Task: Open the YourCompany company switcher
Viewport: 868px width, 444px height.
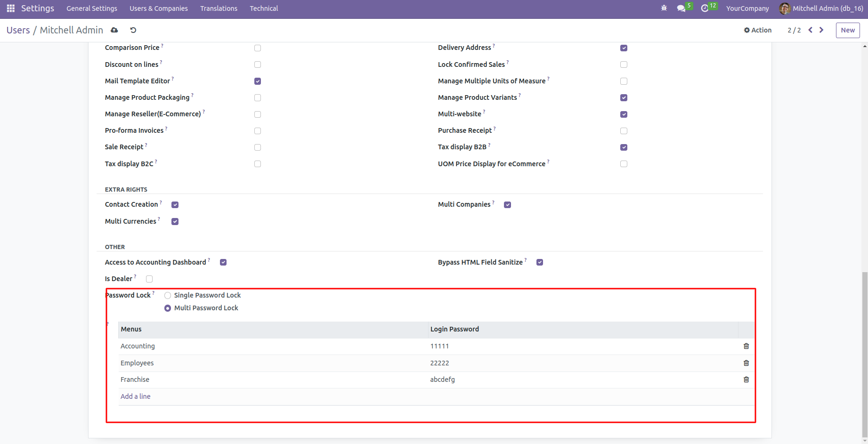Action: [x=747, y=8]
